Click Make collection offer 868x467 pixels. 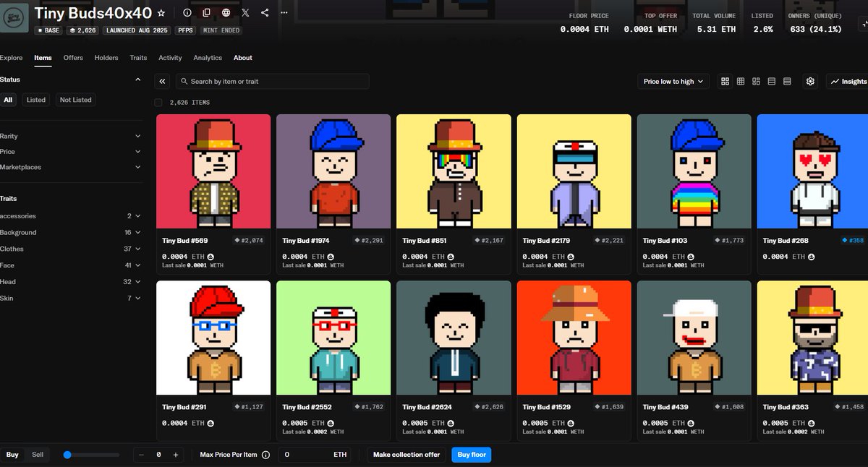click(407, 455)
